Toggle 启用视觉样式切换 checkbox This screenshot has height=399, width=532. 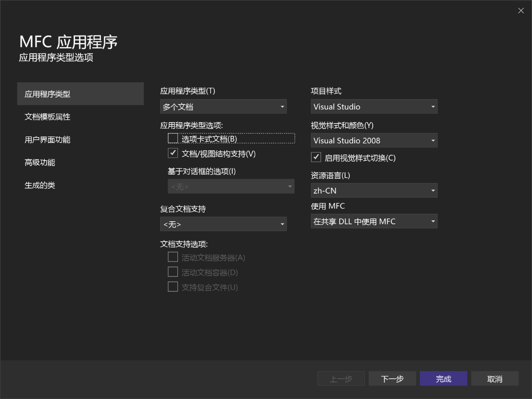[316, 157]
